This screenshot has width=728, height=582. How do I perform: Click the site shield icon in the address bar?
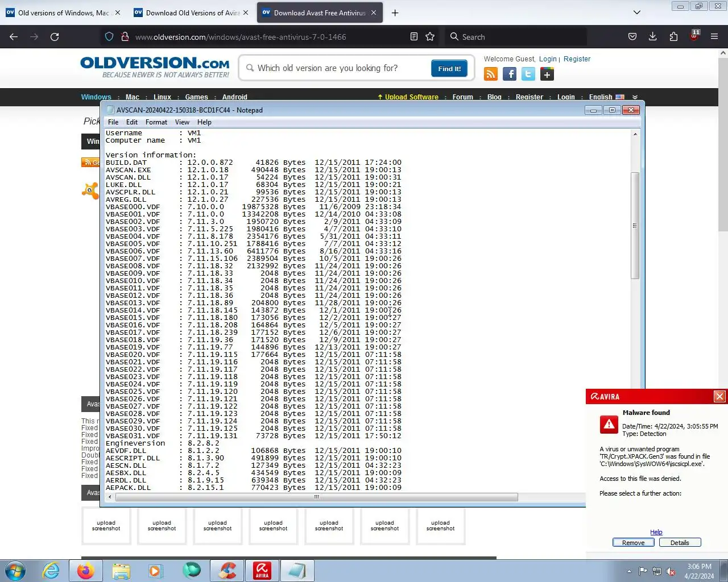109,36
